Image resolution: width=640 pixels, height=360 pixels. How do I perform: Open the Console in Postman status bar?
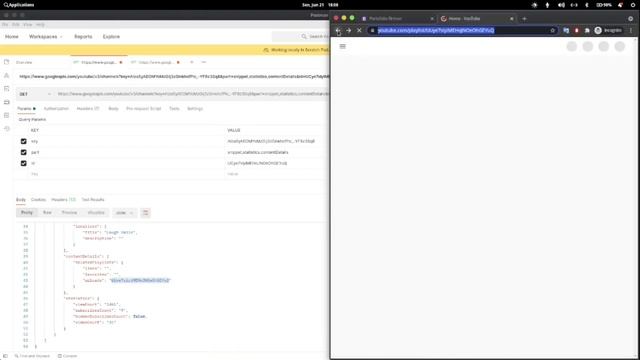67,356
